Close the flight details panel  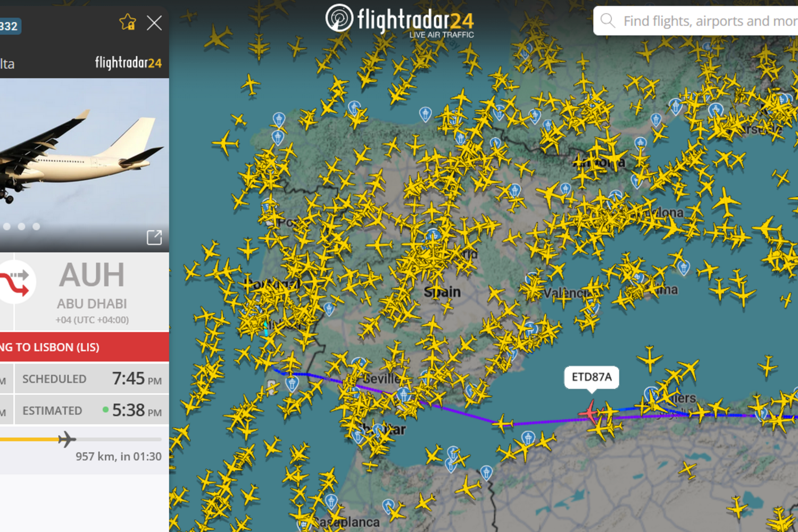pos(154,23)
